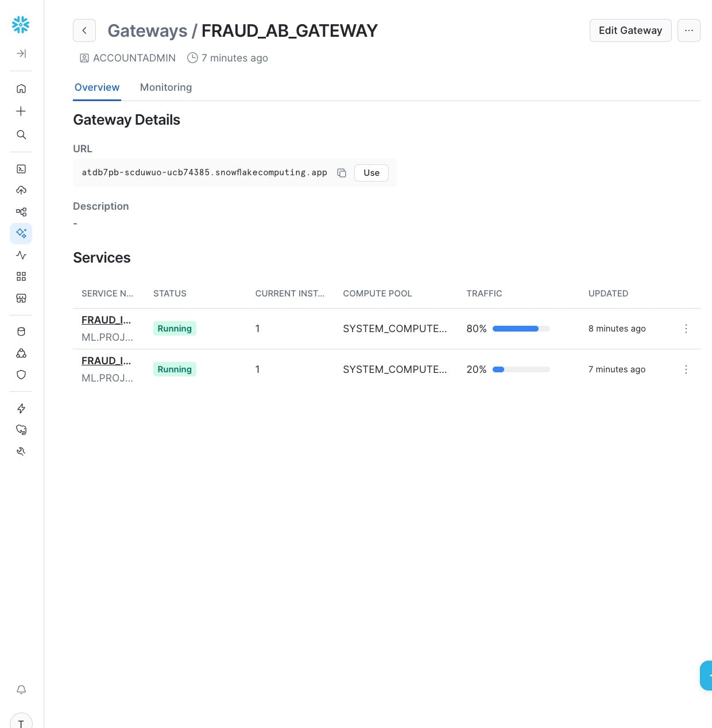Open the blue help widget at edge

tap(706, 676)
